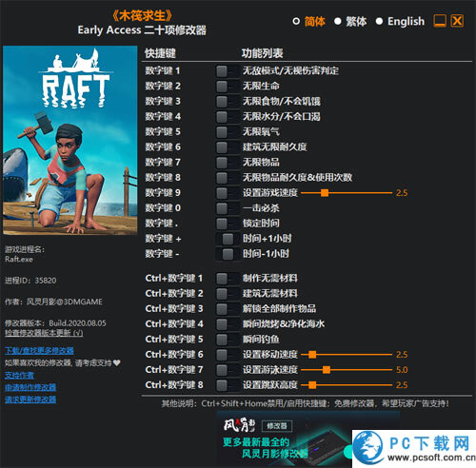Enable 锁定时间 toggle

click(x=228, y=224)
